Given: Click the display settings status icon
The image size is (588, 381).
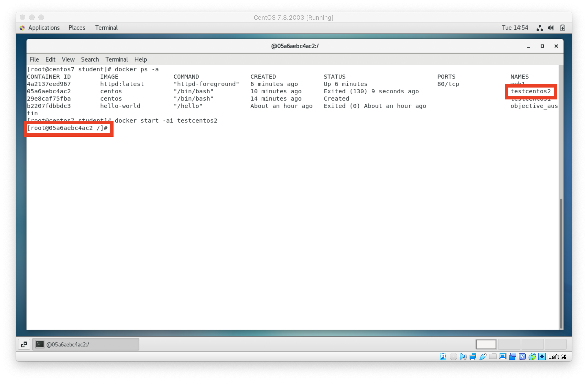Looking at the screenshot, I should click(503, 356).
